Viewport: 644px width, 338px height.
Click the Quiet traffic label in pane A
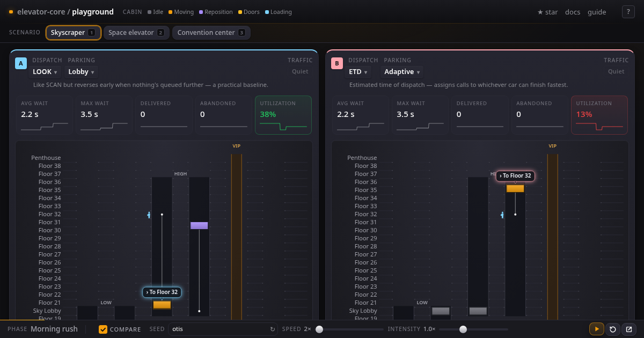[300, 71]
